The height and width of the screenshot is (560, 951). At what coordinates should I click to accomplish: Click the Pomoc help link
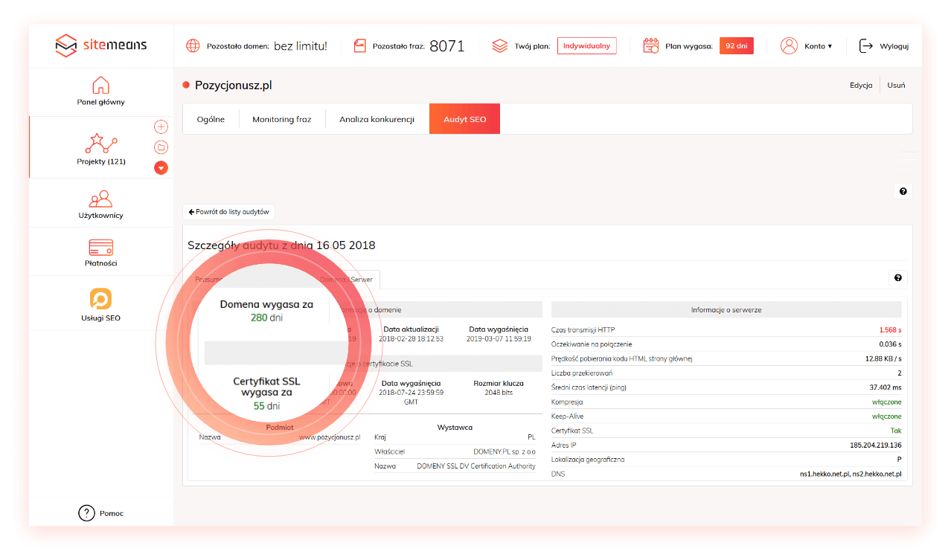click(x=100, y=513)
